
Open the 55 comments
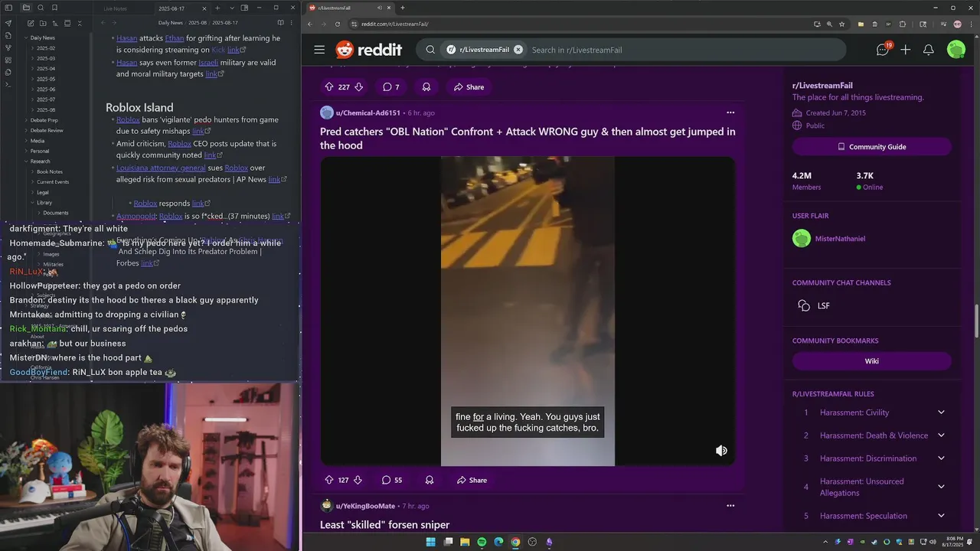(393, 481)
